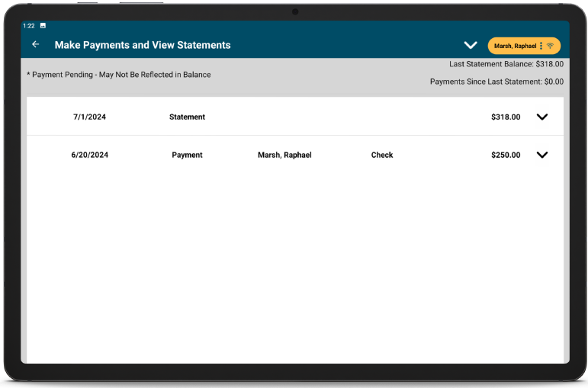
Task: Tap the picture notification icon in status bar
Action: tap(43, 26)
